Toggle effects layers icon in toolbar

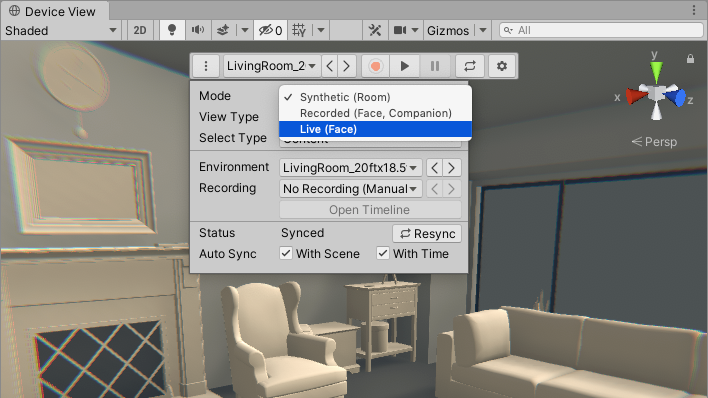coord(223,30)
